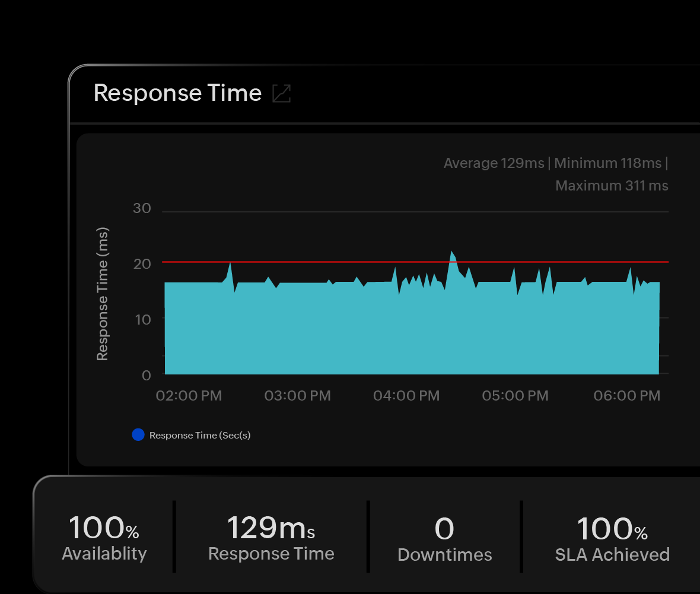Viewport: 700px width, 594px height.
Task: Select the chart expand-to-fullscreen icon
Action: pyautogui.click(x=281, y=93)
